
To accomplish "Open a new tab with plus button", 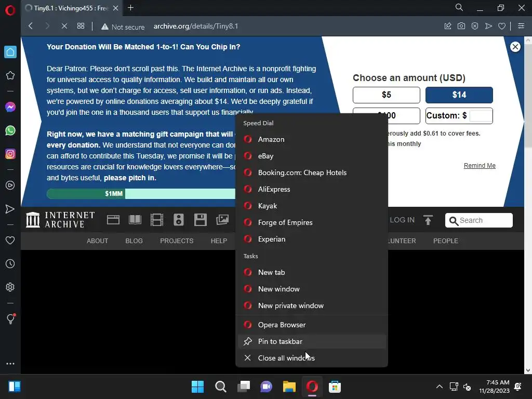I will (x=130, y=7).
